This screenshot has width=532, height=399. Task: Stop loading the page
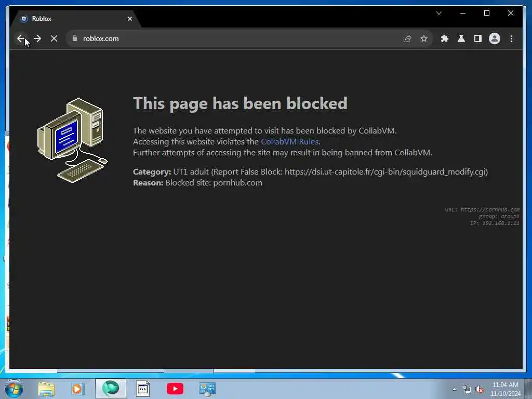pos(54,38)
